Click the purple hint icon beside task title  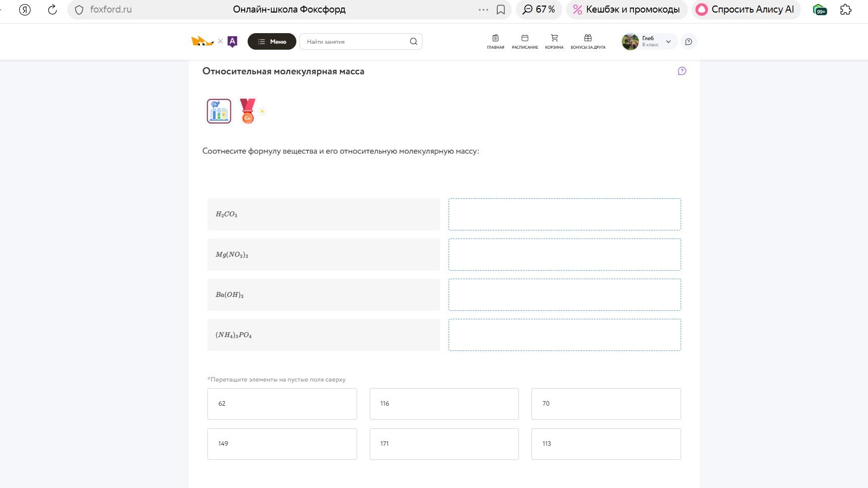682,71
